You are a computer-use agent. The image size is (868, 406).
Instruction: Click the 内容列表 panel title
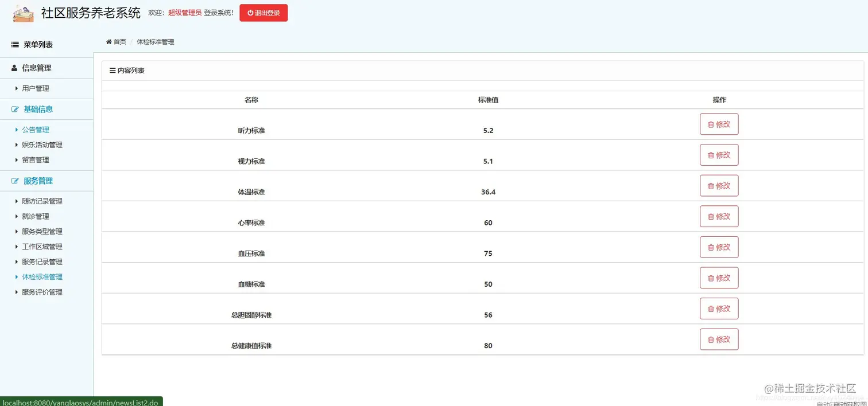click(131, 71)
